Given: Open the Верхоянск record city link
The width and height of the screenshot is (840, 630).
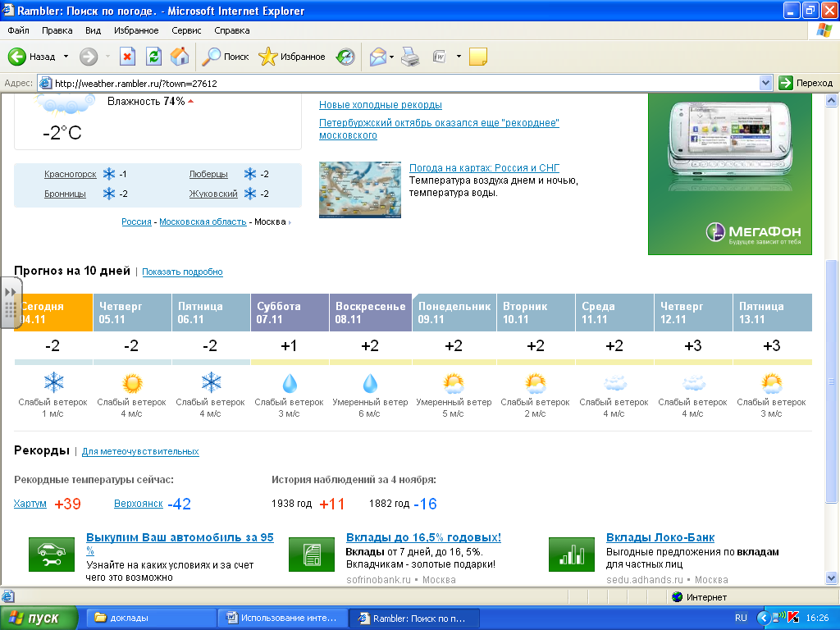Looking at the screenshot, I should pyautogui.click(x=138, y=504).
